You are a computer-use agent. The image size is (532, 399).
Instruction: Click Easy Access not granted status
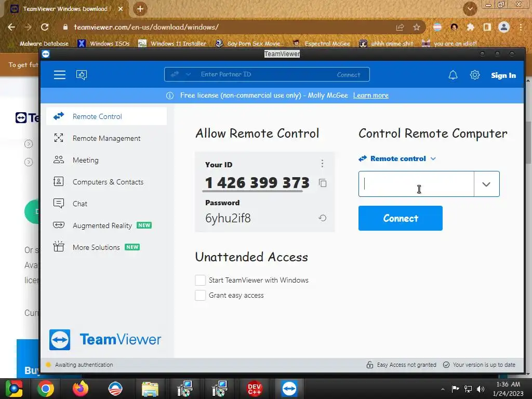point(402,365)
